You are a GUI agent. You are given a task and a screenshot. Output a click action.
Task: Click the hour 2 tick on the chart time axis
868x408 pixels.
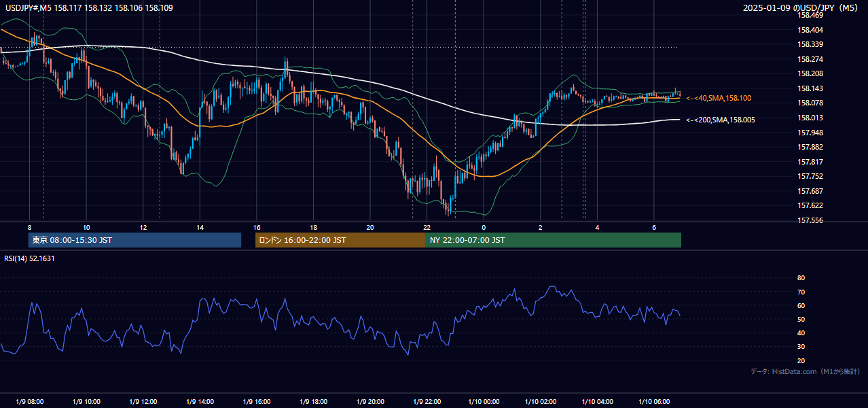[540, 227]
